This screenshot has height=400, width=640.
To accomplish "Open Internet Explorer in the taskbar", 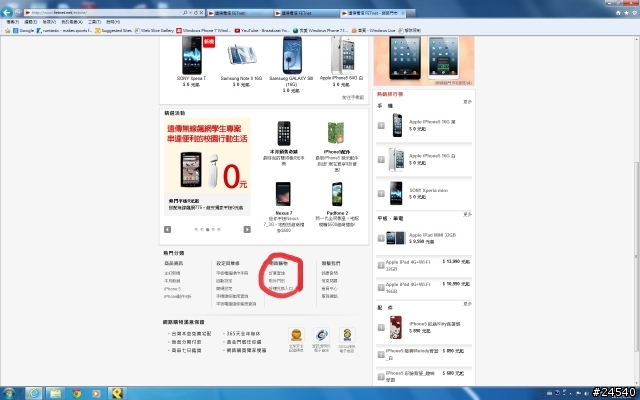I will (x=34, y=393).
